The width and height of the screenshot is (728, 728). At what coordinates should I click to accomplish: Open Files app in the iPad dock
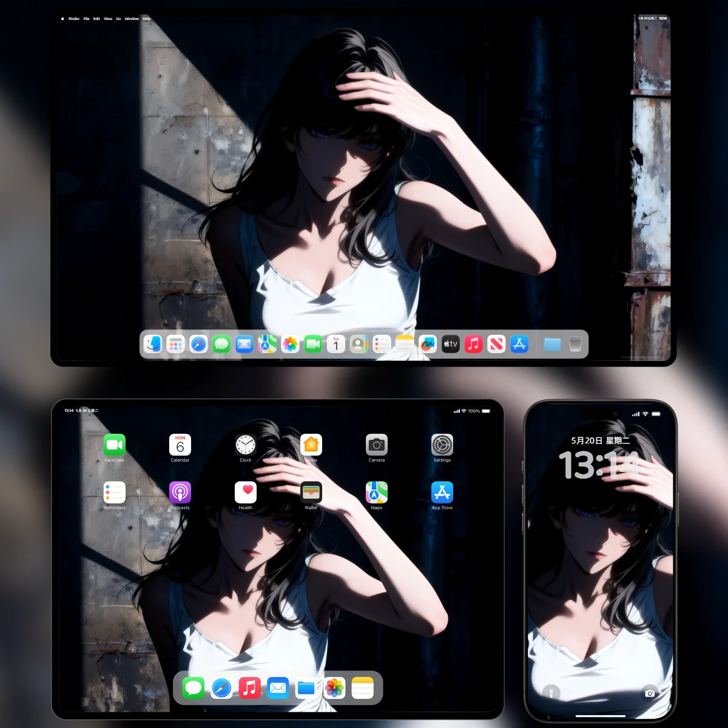coord(306,688)
